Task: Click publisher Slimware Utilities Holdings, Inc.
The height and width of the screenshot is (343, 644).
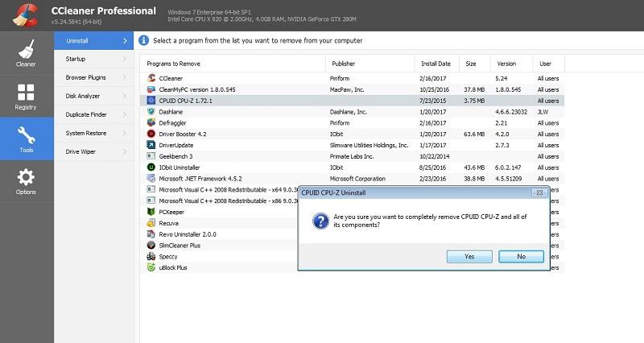Action: click(x=369, y=145)
